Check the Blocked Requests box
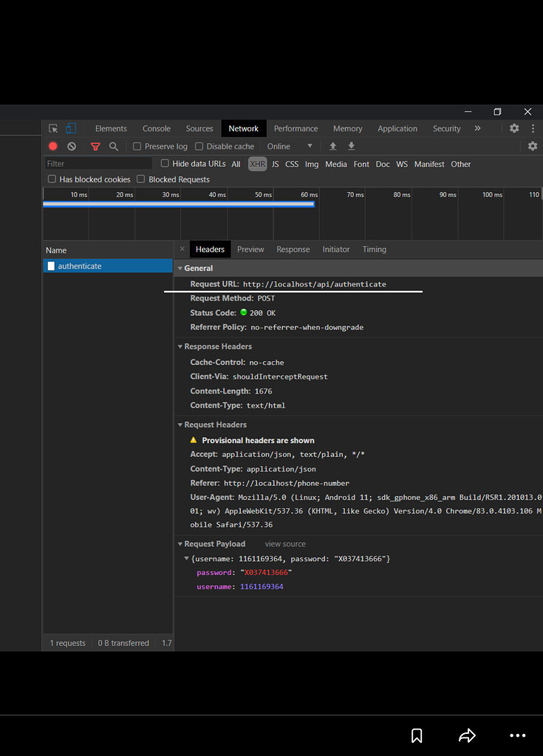Viewport: 543px width, 756px height. pyautogui.click(x=141, y=179)
